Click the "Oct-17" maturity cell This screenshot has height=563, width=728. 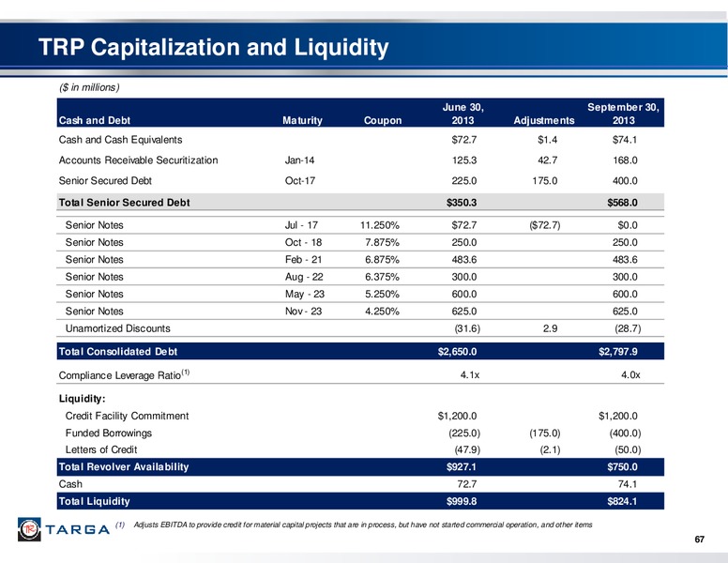tap(300, 181)
